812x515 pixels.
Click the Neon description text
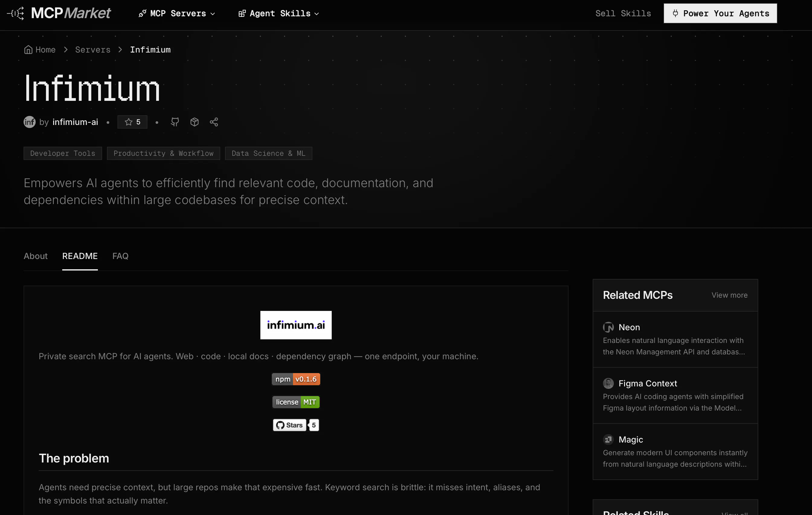pyautogui.click(x=674, y=346)
